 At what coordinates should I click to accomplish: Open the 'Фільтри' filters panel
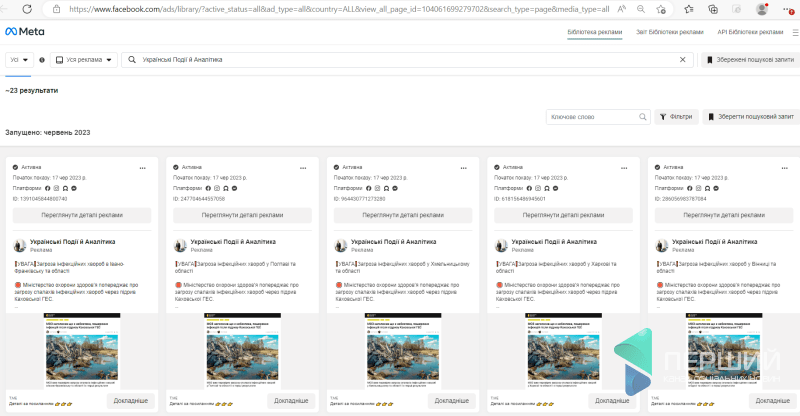676,117
